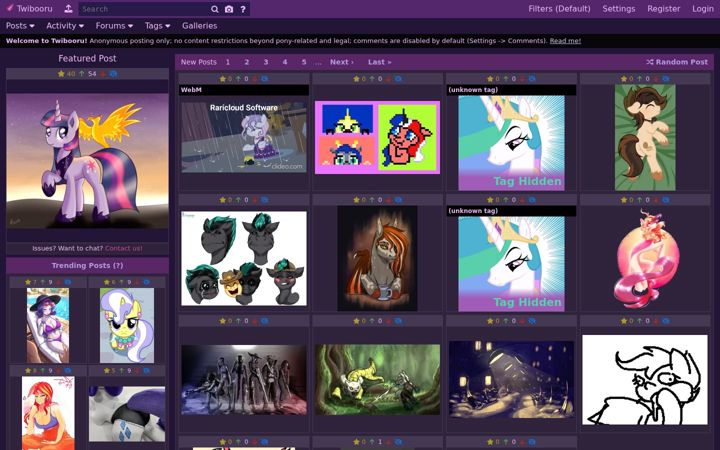Image resolution: width=720 pixels, height=450 pixels.
Task: Go to page 2 of New Posts
Action: [247, 62]
